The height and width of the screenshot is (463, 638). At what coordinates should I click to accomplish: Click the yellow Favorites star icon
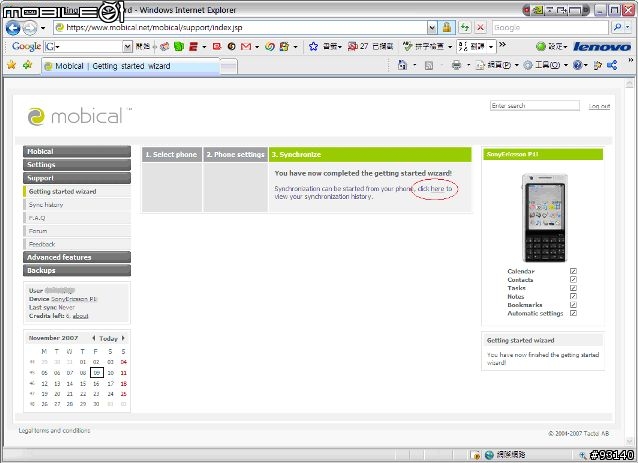click(x=11, y=65)
